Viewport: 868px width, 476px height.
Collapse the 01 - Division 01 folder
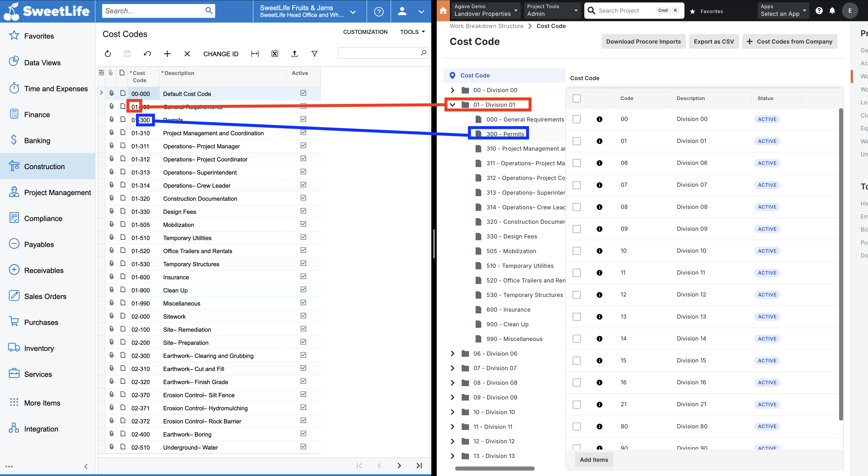click(x=452, y=105)
